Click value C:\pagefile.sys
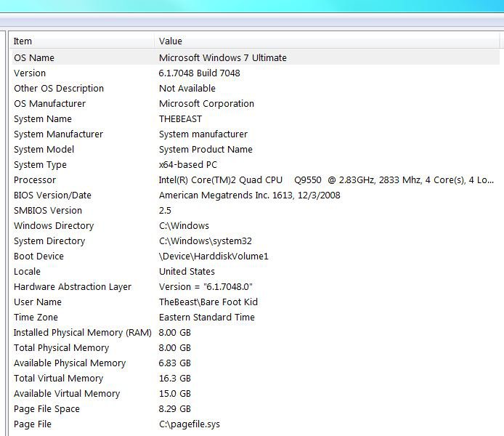The image size is (504, 436). [190, 424]
